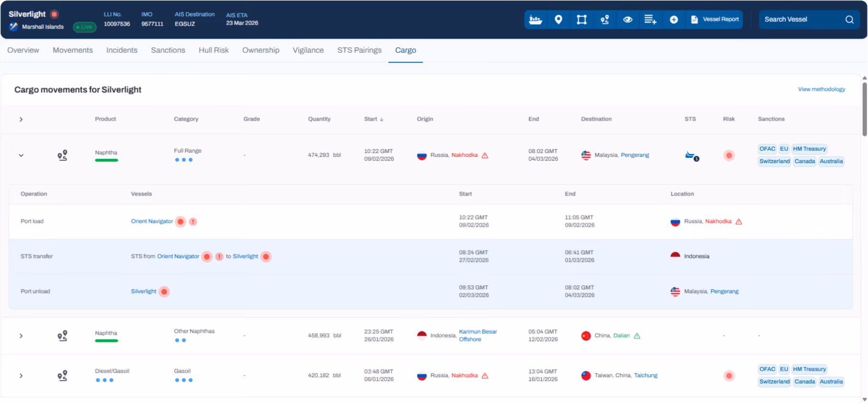This screenshot has height=403, width=868.
Task: Switch to the Movements tab
Action: [x=73, y=50]
